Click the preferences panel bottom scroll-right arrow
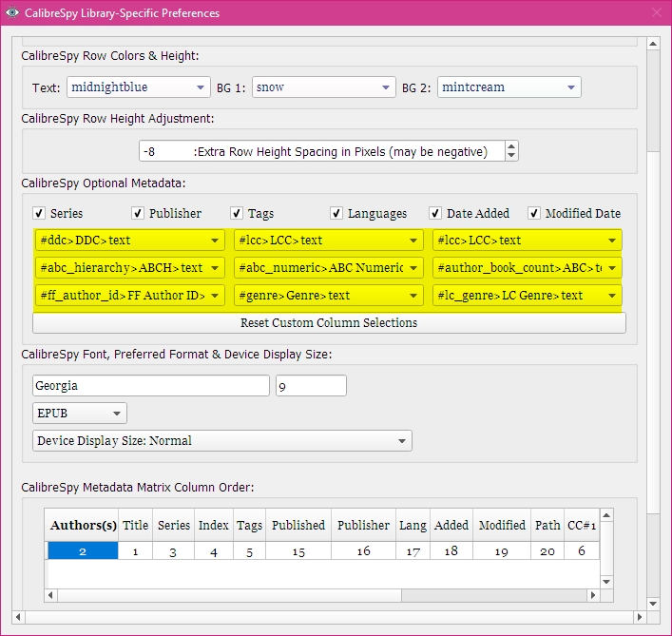Viewport: 672px width, 636px height. tap(640, 617)
